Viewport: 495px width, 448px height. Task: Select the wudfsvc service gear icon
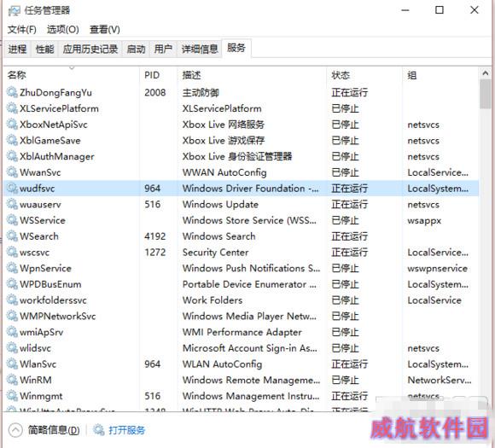point(12,189)
